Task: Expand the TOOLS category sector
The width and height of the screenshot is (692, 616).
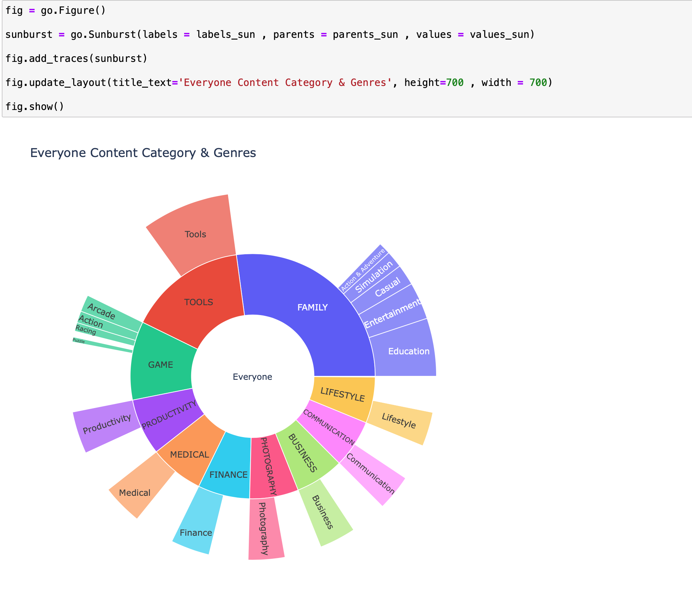Action: [x=199, y=302]
